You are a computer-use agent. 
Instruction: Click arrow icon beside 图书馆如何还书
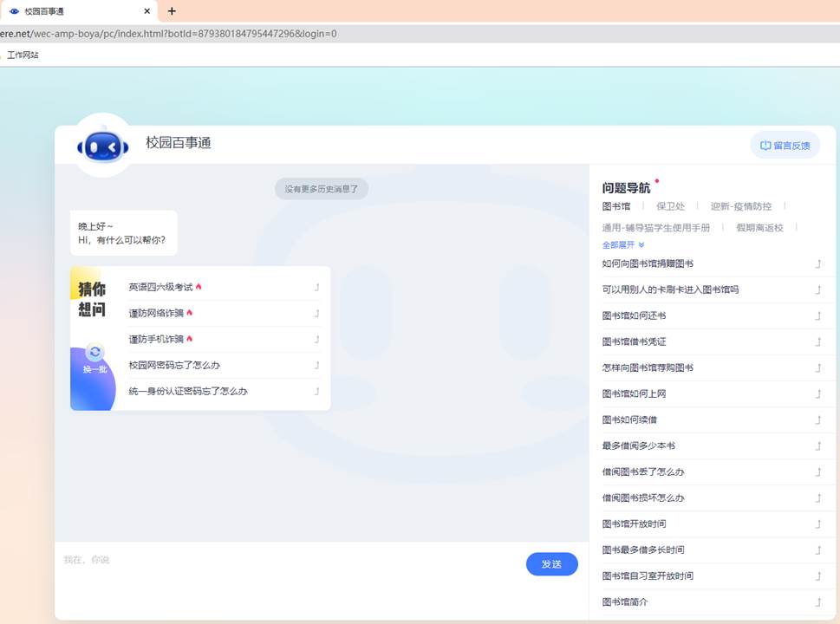point(817,315)
